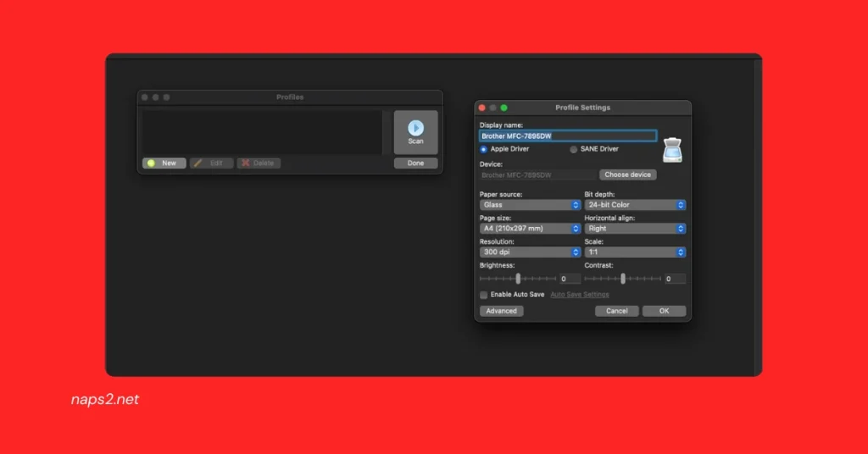Open the Auto Save Settings link
This screenshot has width=868, height=454.
[x=580, y=295]
